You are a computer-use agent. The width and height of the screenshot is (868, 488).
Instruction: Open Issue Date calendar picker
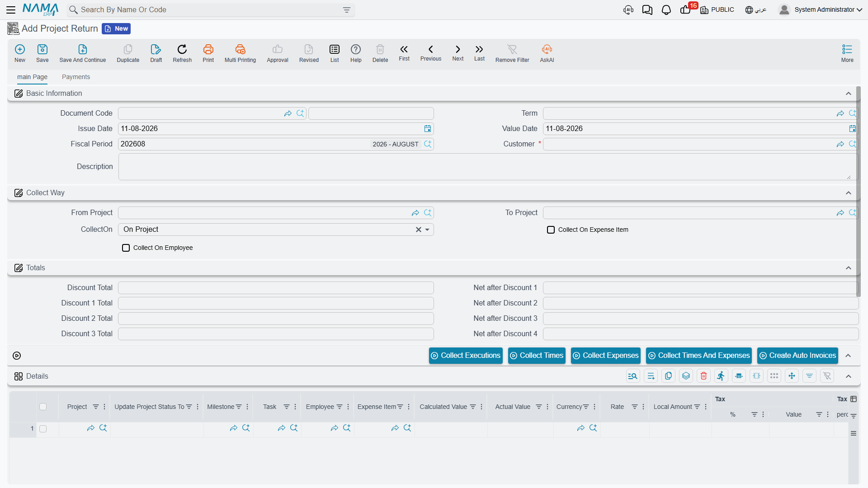[x=428, y=129]
